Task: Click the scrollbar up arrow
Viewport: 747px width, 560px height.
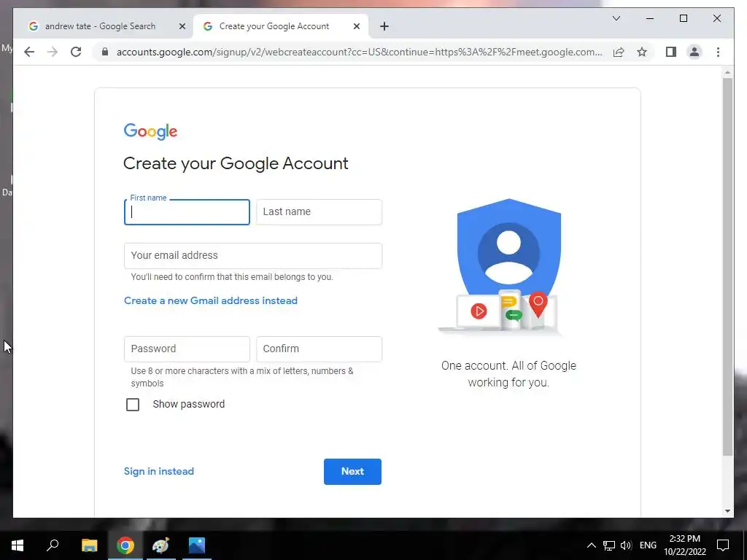Action: click(x=727, y=73)
